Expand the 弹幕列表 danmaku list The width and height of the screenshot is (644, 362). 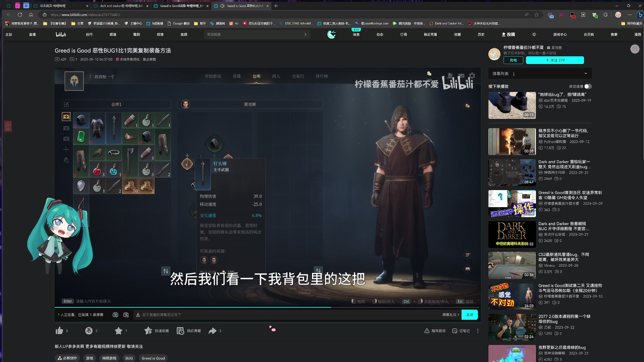(586, 74)
